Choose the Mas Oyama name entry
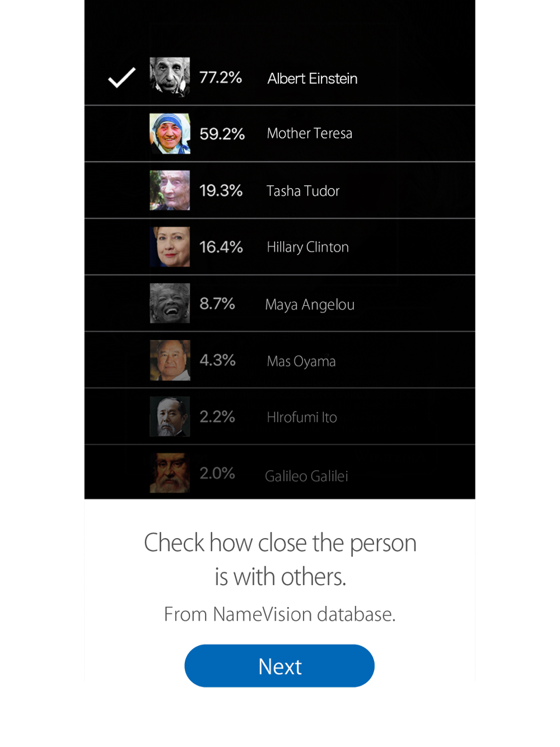The width and height of the screenshot is (560, 747). tap(301, 361)
